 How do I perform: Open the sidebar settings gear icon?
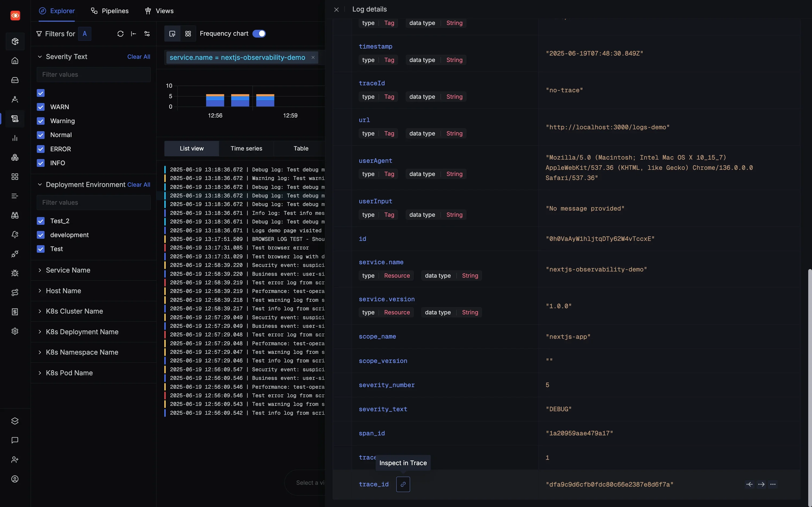tap(15, 331)
